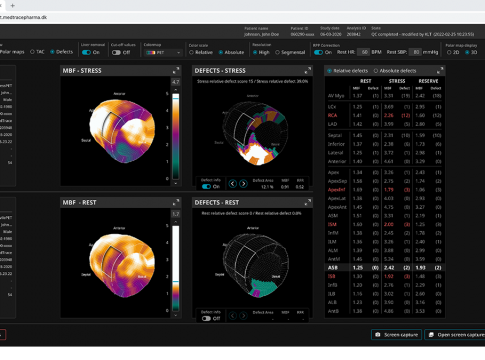Viewport: 485px width, 360px height.
Task: Expand the DEFECTS - STRESS panel
Action: click(x=308, y=70)
